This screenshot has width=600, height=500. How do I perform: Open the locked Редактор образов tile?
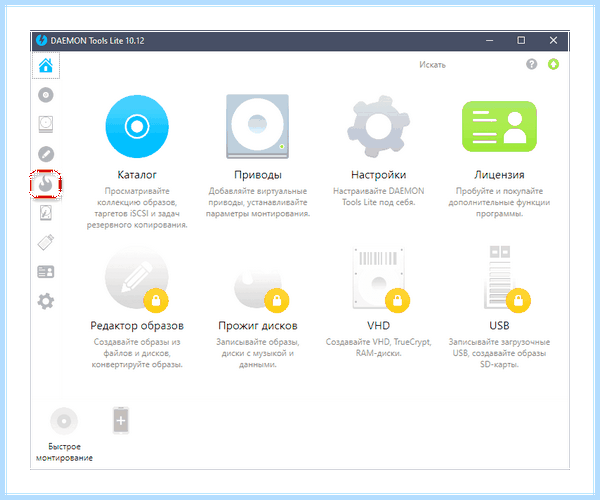(137, 278)
